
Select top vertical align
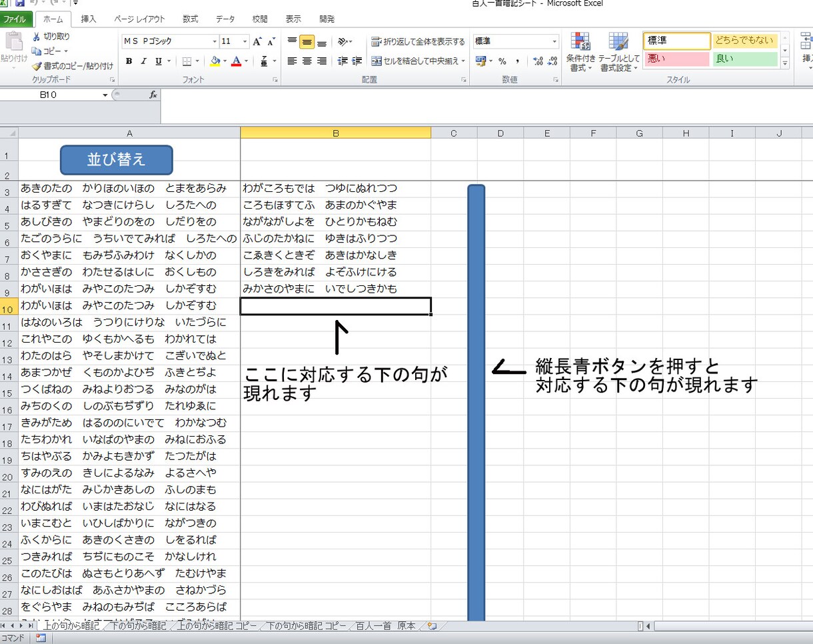coord(292,41)
